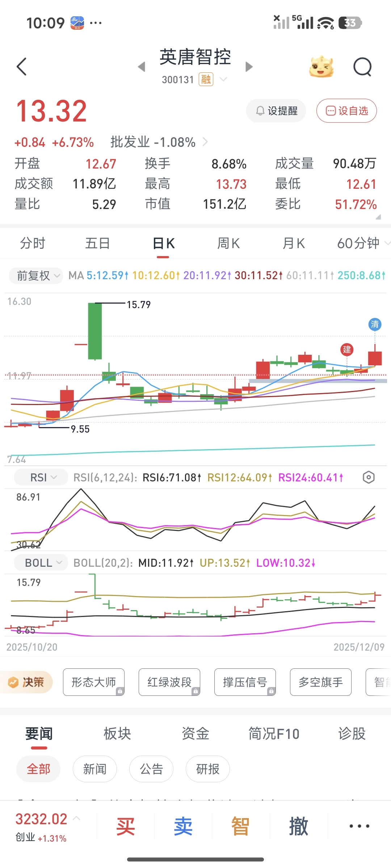Tap 决策 decision tool chip
The image size is (391, 868).
[26, 682]
